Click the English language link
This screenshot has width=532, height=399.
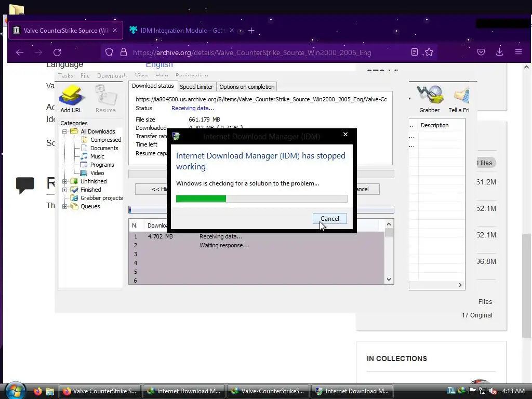[159, 65]
